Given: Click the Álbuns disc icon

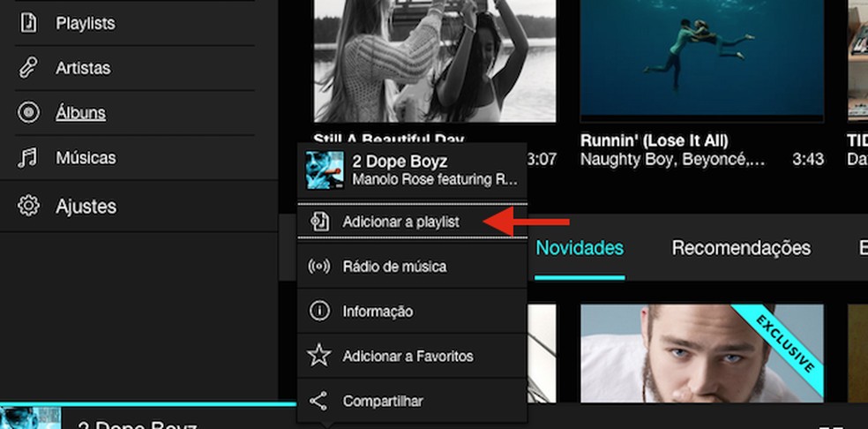Looking at the screenshot, I should [x=28, y=112].
